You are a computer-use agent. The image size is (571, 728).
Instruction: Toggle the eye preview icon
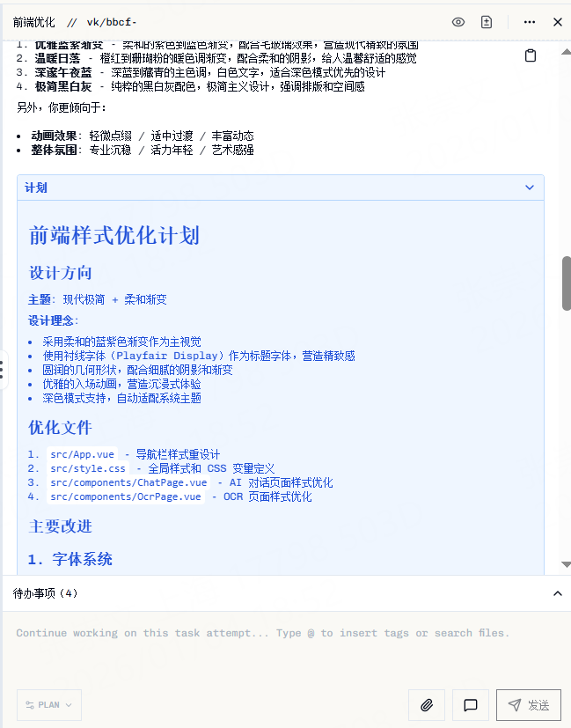(458, 22)
